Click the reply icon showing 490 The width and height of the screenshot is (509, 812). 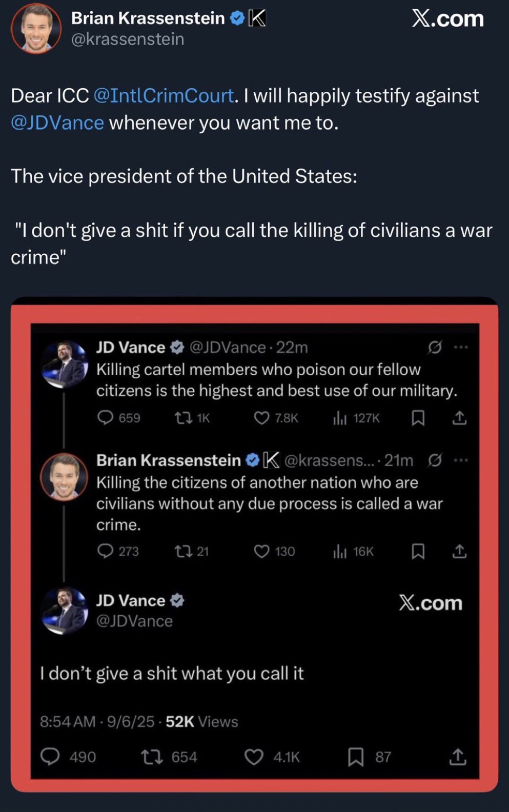coord(50,757)
